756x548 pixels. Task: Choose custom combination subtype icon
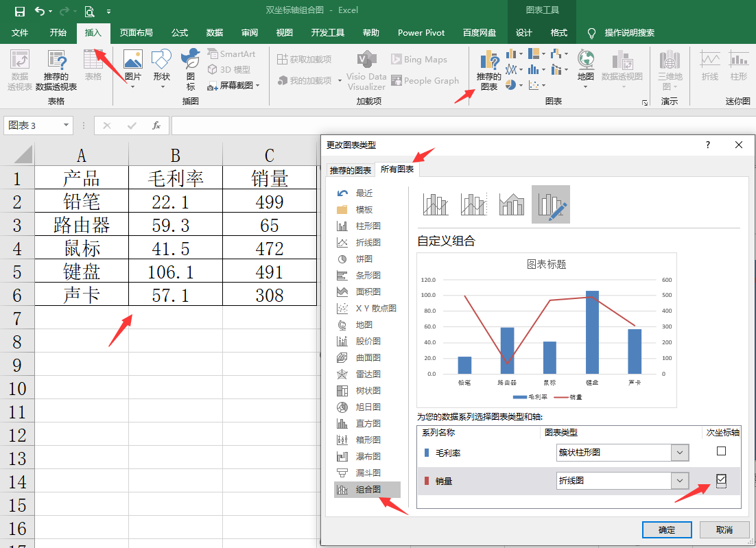[551, 204]
